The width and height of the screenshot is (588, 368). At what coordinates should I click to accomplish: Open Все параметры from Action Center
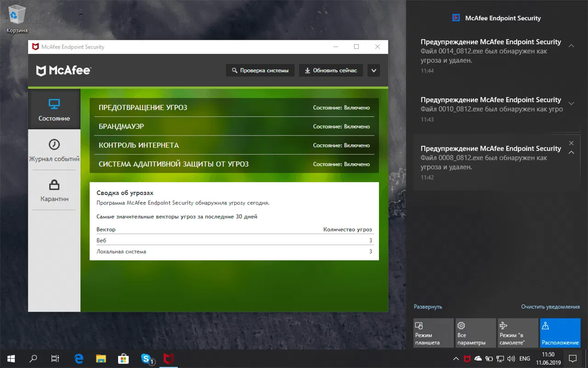[475, 332]
